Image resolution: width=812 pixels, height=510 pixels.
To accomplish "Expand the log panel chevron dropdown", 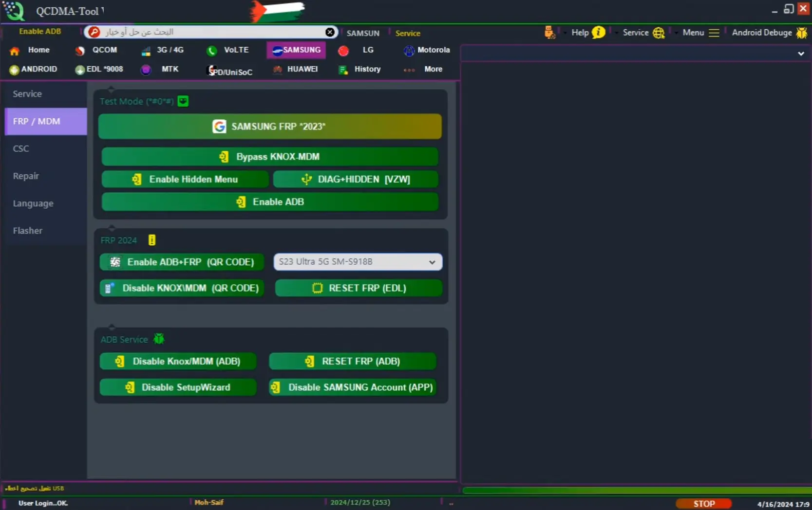I will coord(801,54).
